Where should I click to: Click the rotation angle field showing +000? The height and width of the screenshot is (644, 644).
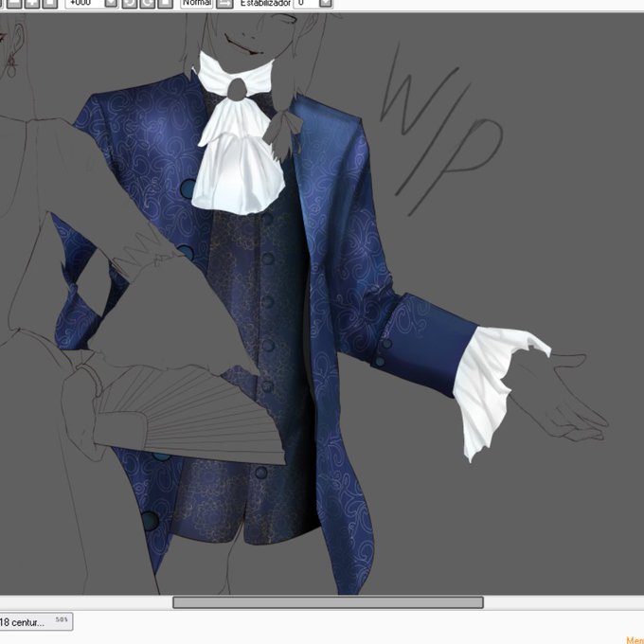(84, 3)
